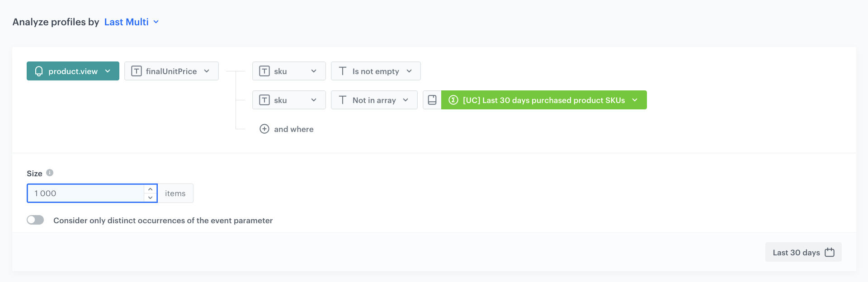868x282 pixels.
Task: Click the bell icon on product.view
Action: pos(39,71)
